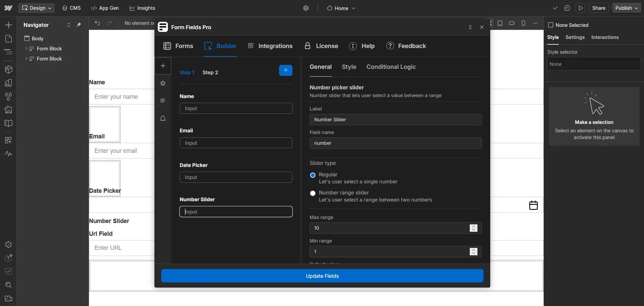Select the Number range slider radio
Screen dimensions: 644x306
pos(313,193)
